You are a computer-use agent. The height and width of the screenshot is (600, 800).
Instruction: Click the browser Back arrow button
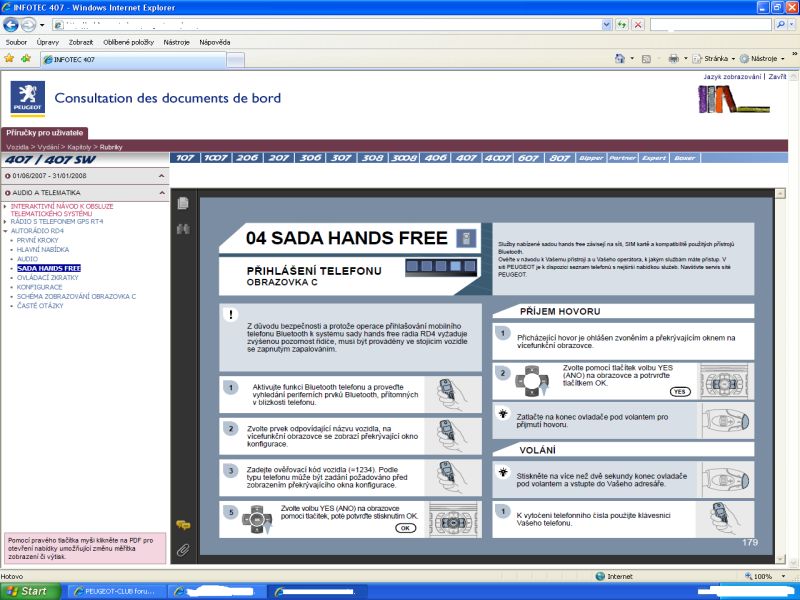click(11, 24)
